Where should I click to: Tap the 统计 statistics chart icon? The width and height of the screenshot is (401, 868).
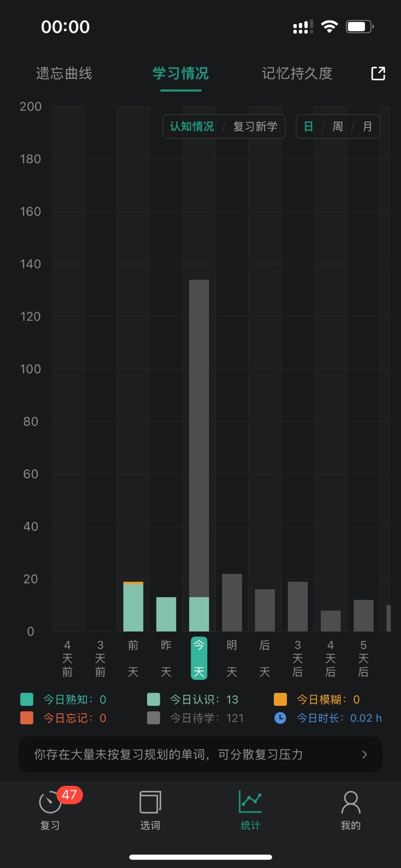(x=250, y=801)
